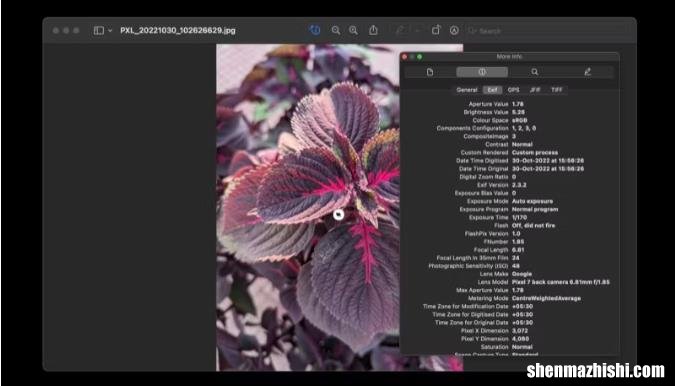The width and height of the screenshot is (675, 386).
Task: Click the Exposure Bias Value label
Action: pyautogui.click(x=481, y=193)
